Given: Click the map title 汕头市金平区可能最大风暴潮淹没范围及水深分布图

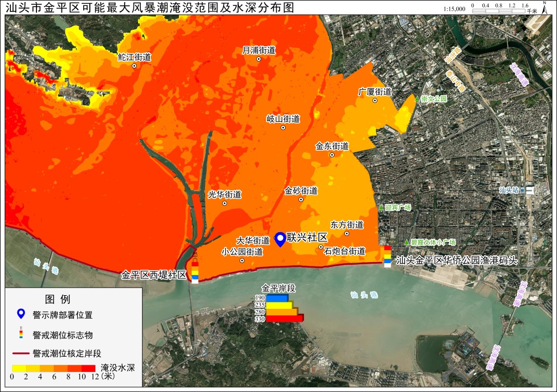Looking at the screenshot, I should click(x=150, y=8).
